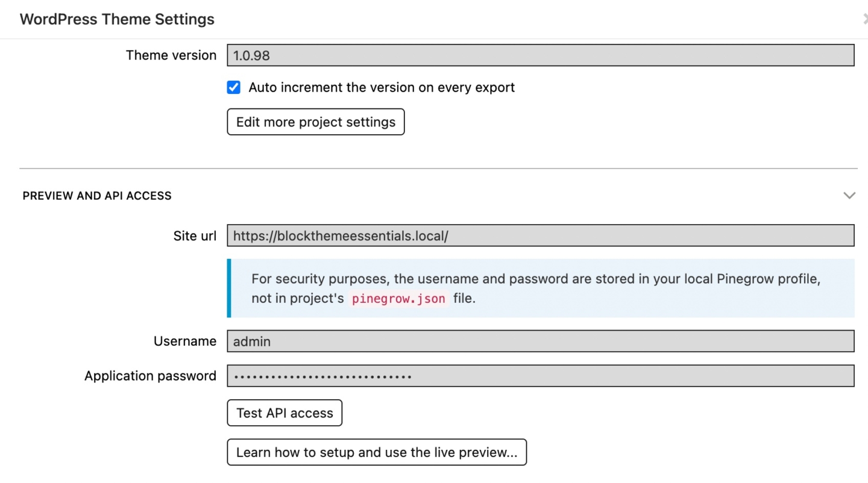868x483 pixels.
Task: Click the auto increment checkbox label text
Action: [x=380, y=87]
